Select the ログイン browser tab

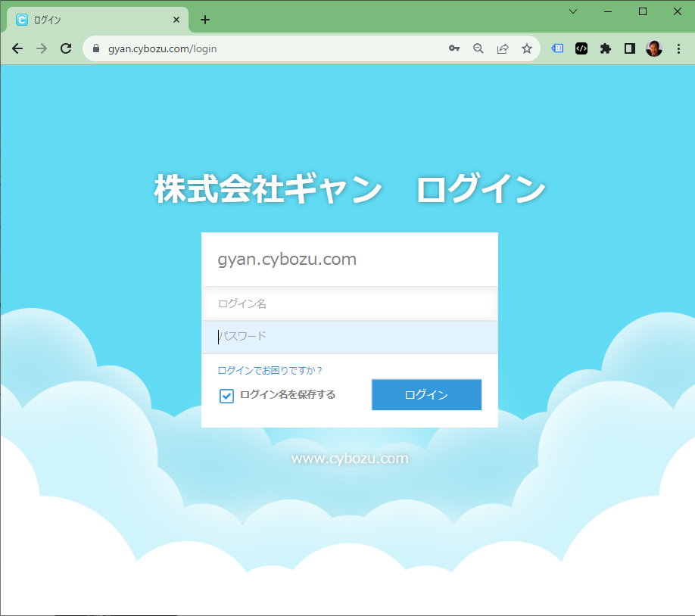pyautogui.click(x=98, y=20)
